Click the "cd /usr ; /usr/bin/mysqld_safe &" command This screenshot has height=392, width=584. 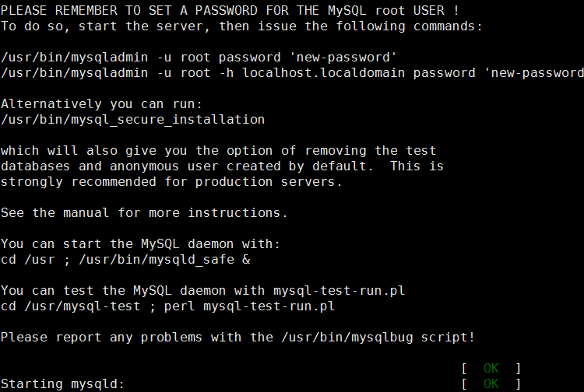click(125, 259)
